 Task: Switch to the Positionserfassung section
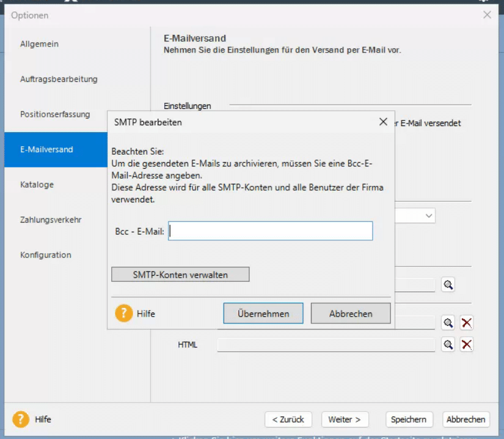tap(55, 114)
